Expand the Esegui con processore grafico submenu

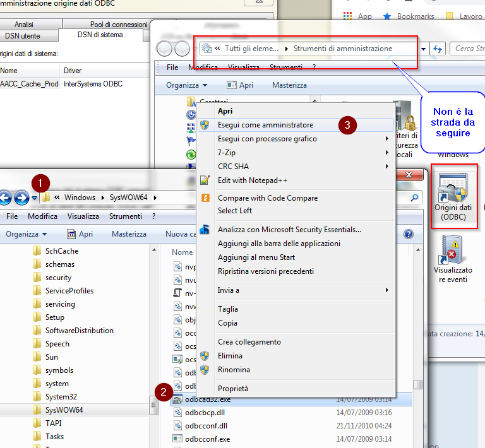387,138
